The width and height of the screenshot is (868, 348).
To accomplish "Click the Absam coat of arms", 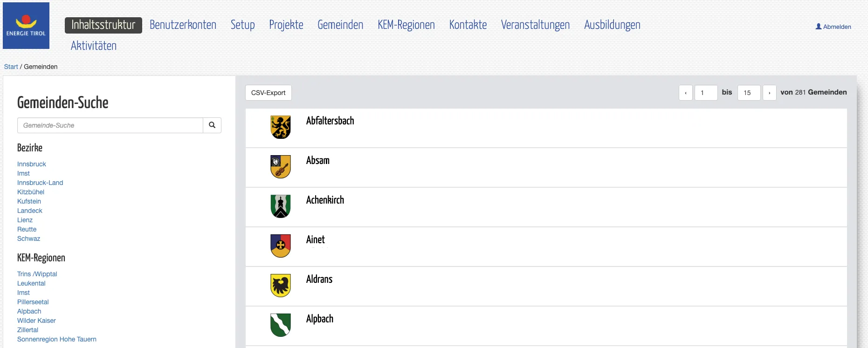I will [281, 167].
